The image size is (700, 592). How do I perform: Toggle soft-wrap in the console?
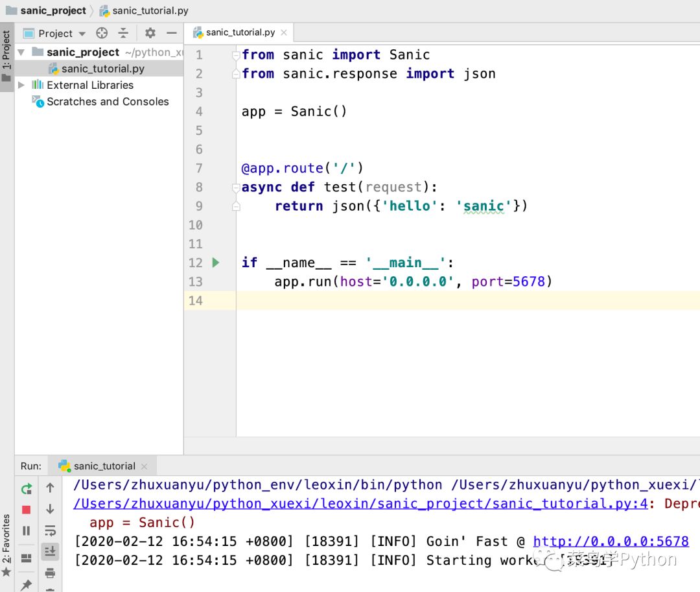pyautogui.click(x=51, y=530)
